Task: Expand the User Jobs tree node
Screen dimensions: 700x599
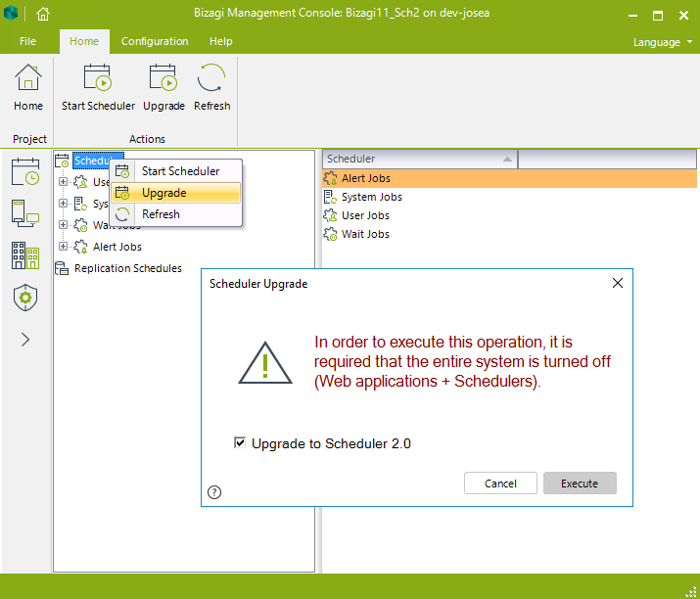Action: [x=63, y=182]
